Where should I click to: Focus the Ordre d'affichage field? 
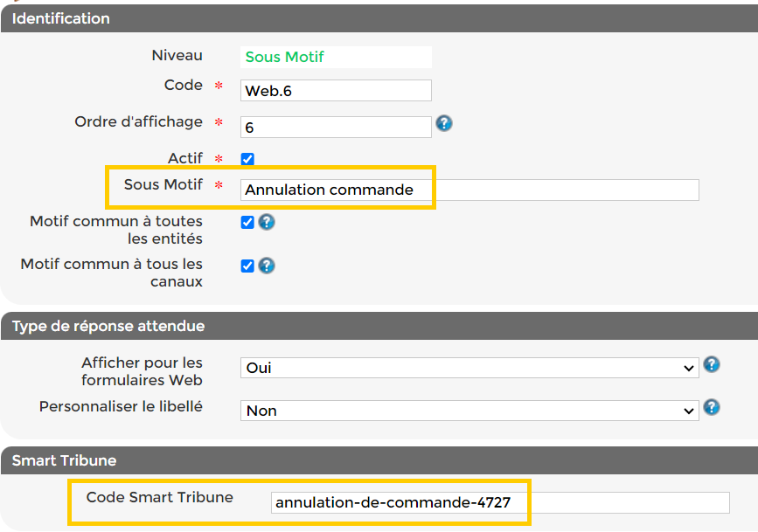336,128
